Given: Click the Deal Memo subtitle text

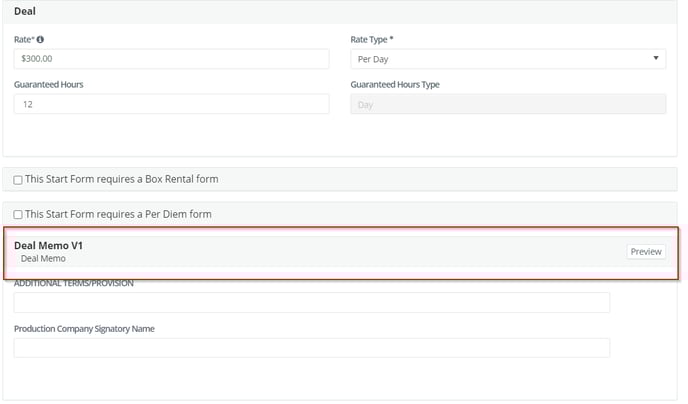Looking at the screenshot, I should [x=43, y=259].
